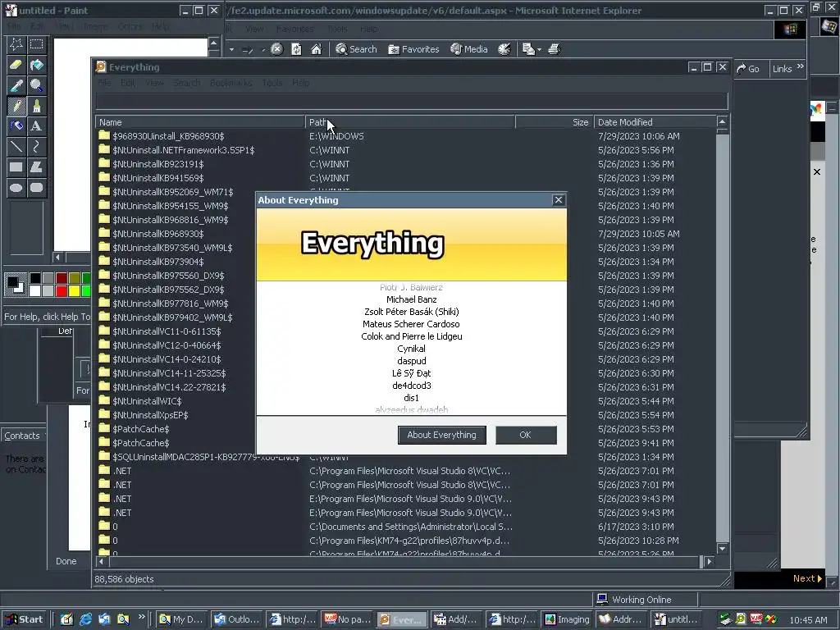The width and height of the screenshot is (840, 630).
Task: Select the Airbrush spray tool in Paint
Action: (x=16, y=126)
